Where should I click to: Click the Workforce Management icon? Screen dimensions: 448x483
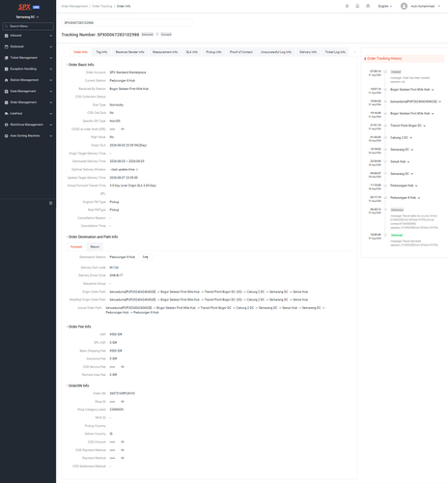pyautogui.click(x=7, y=125)
